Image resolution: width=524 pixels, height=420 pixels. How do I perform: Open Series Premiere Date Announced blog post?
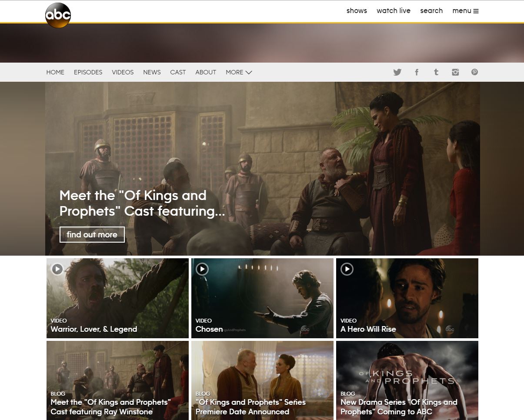tap(250, 407)
